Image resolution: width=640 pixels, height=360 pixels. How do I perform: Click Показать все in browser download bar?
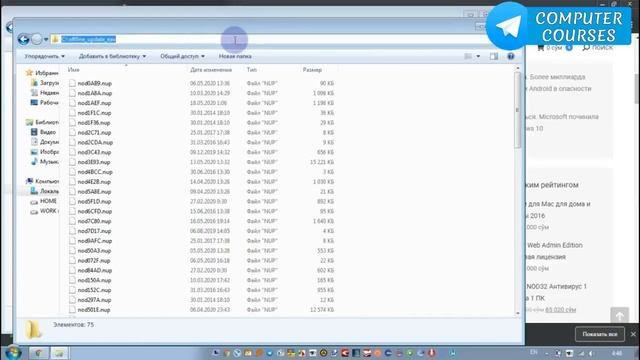point(600,334)
